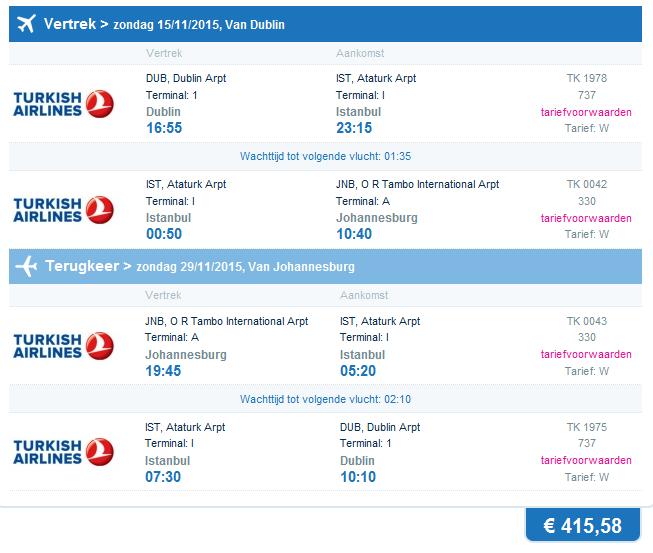Click flight number TK 0042
This screenshot has width=653, height=553.
tap(586, 184)
